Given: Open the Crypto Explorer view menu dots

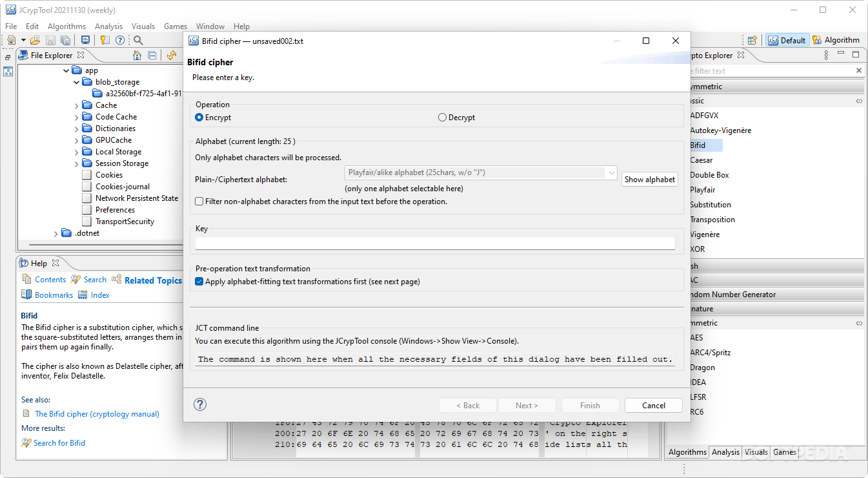Looking at the screenshot, I should click(x=825, y=56).
